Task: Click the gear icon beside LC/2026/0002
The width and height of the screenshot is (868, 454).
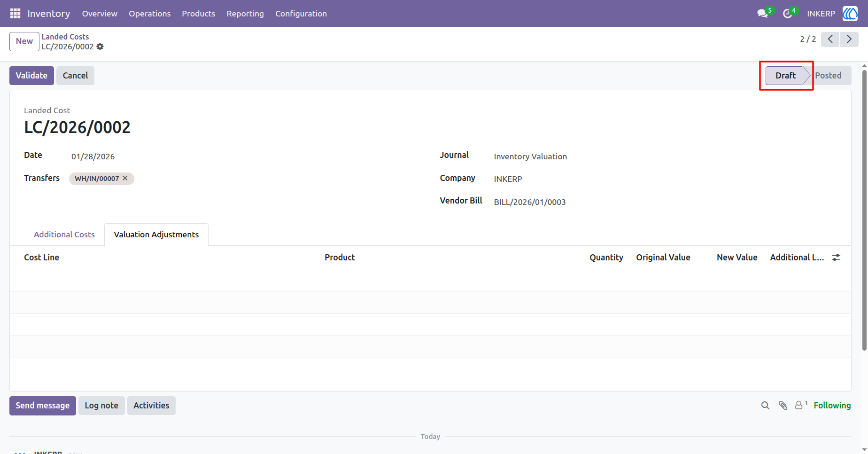Action: point(100,47)
